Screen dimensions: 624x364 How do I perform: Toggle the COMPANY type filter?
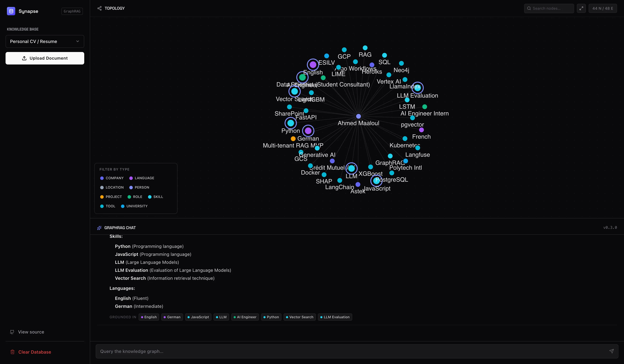pos(112,178)
